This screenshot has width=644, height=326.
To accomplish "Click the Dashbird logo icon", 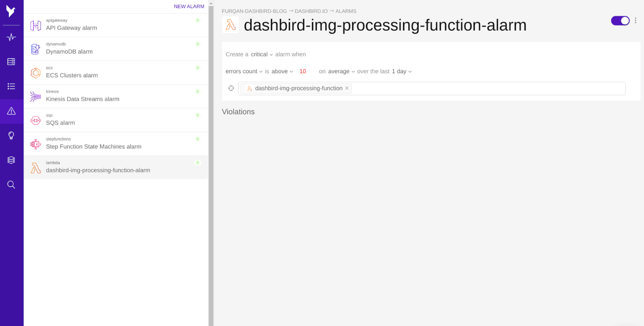I will (11, 12).
